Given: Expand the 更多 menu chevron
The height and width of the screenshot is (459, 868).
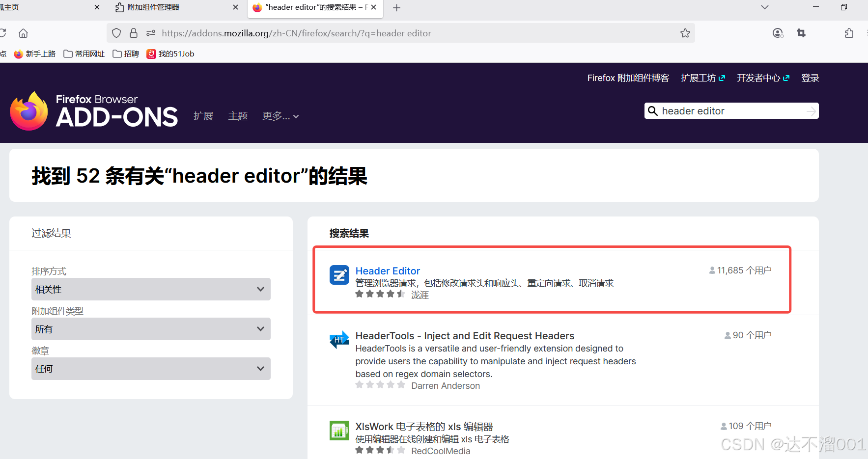Looking at the screenshot, I should coord(296,116).
